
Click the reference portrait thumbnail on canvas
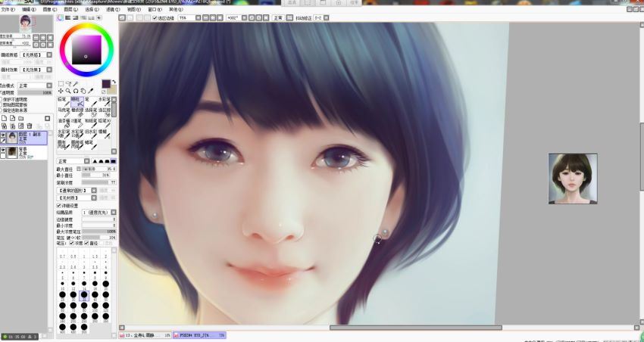click(x=573, y=179)
